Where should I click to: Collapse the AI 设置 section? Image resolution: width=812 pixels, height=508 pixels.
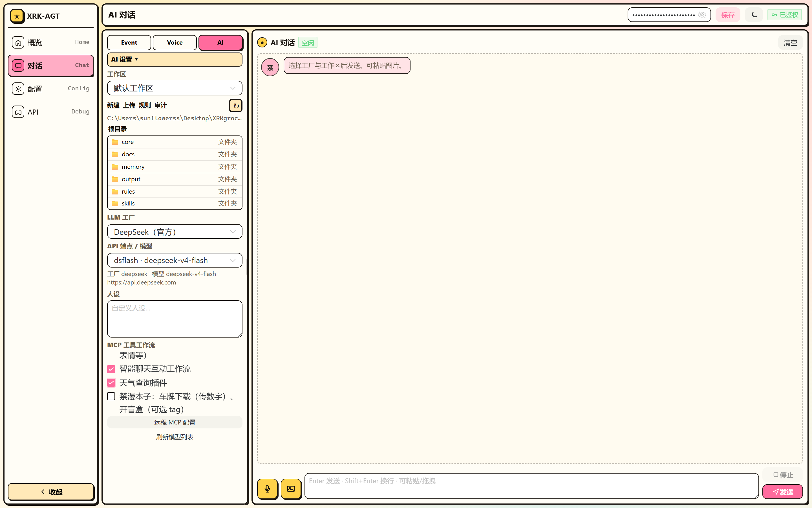[175, 60]
